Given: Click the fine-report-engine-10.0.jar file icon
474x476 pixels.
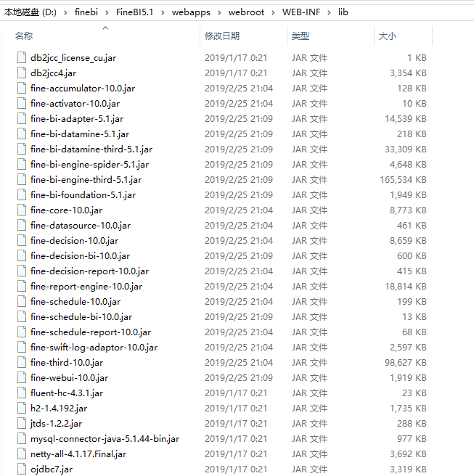Looking at the screenshot, I should tap(22, 286).
